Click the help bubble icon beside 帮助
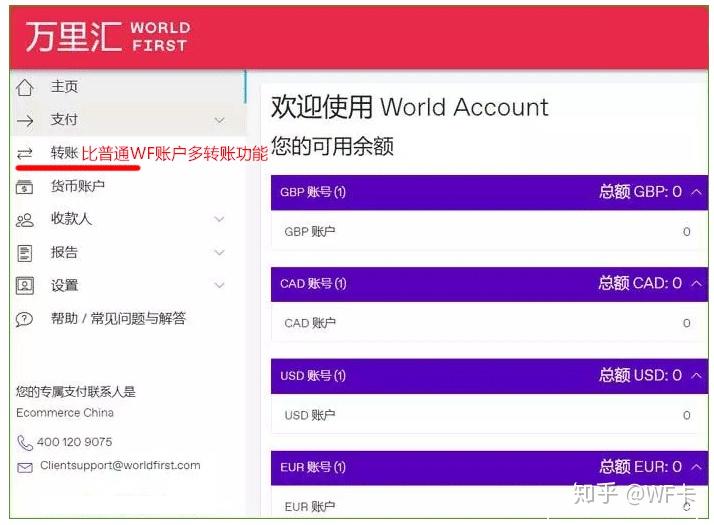The width and height of the screenshot is (714, 525). 24,319
